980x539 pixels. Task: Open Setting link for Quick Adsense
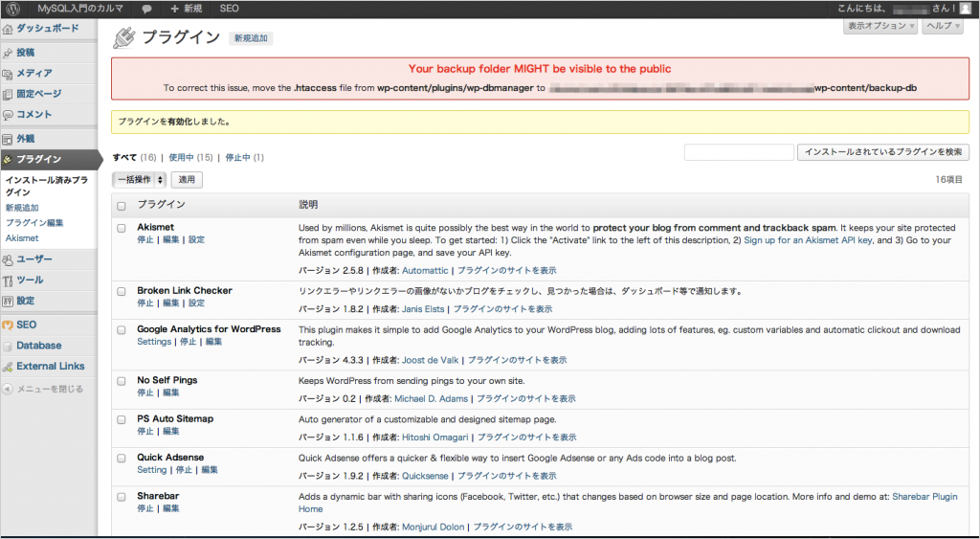click(x=152, y=470)
